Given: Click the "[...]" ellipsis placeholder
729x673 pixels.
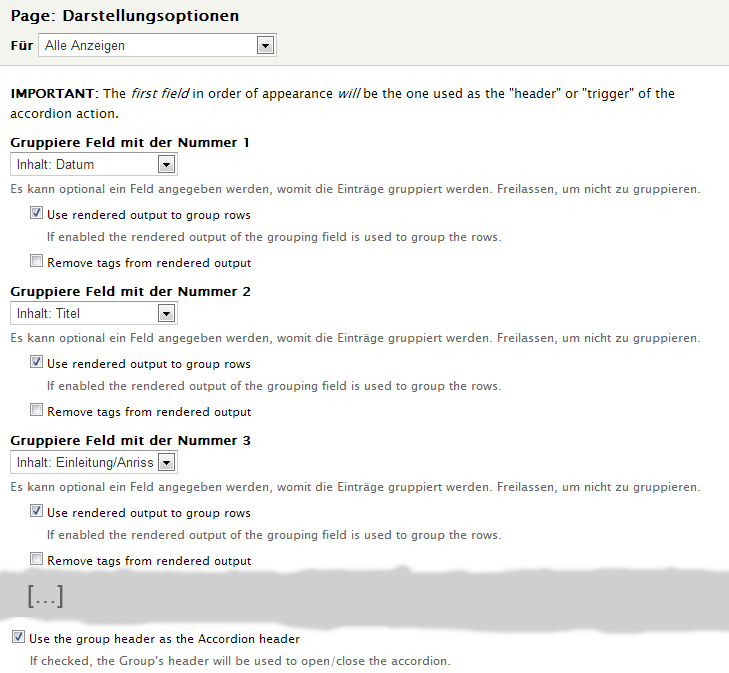Looking at the screenshot, I should coord(45,597).
